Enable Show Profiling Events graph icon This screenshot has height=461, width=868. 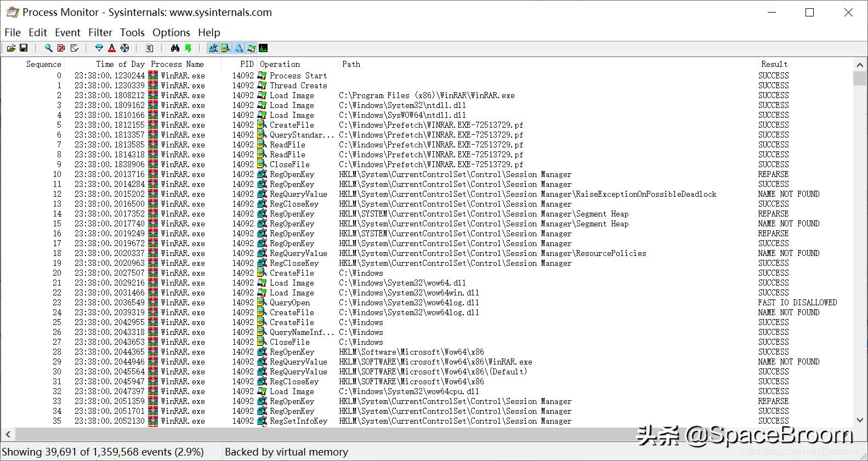(x=264, y=48)
